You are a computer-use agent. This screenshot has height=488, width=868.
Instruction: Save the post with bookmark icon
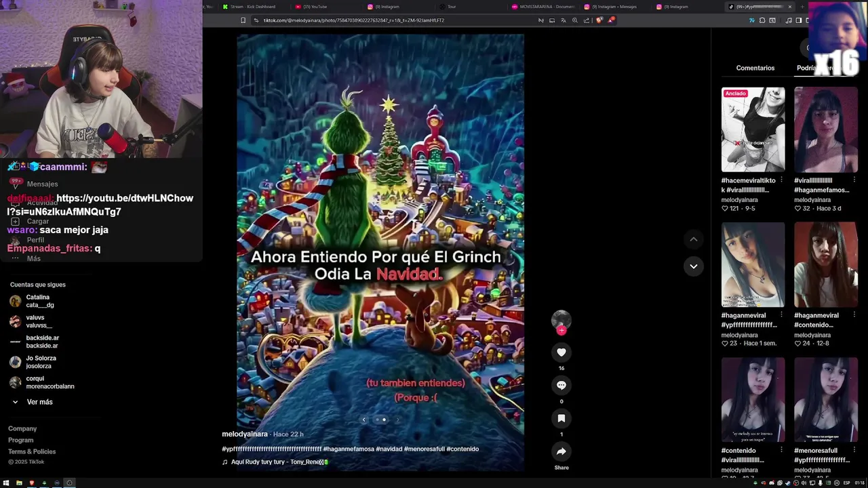point(561,418)
